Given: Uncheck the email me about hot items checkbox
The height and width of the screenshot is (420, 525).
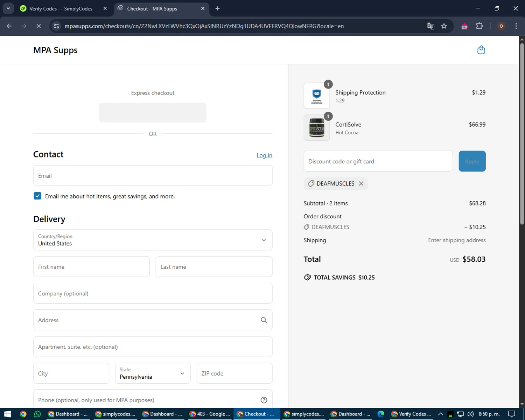Looking at the screenshot, I should [x=37, y=196].
